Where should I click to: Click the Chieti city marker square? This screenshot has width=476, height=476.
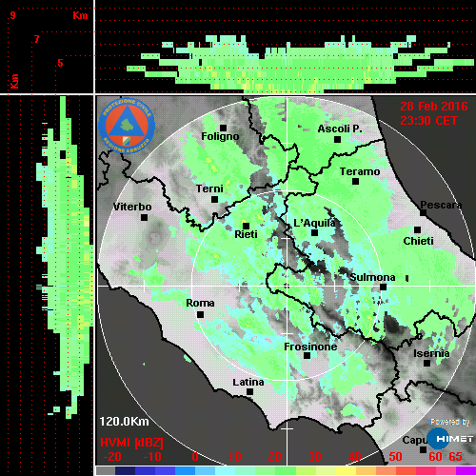pyautogui.click(x=417, y=229)
